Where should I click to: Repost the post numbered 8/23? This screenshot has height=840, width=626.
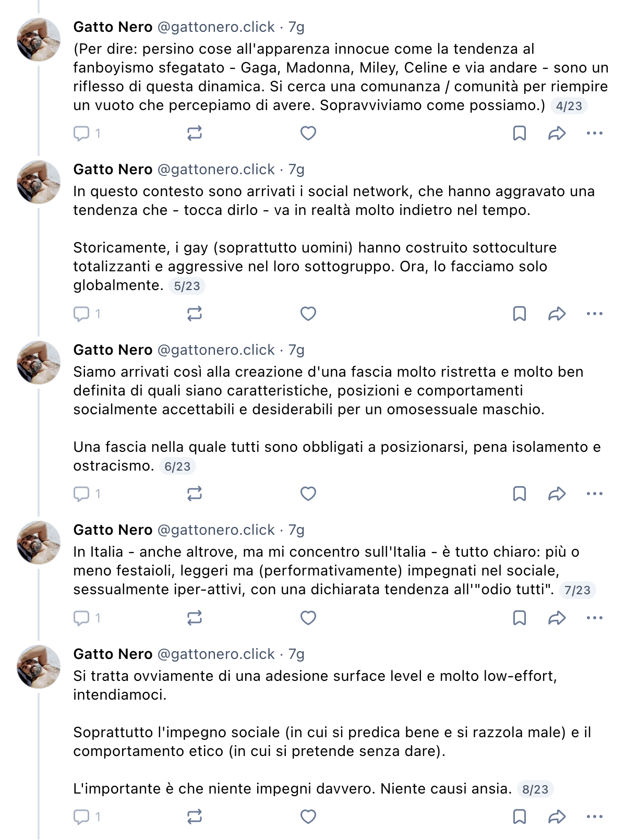(x=195, y=817)
